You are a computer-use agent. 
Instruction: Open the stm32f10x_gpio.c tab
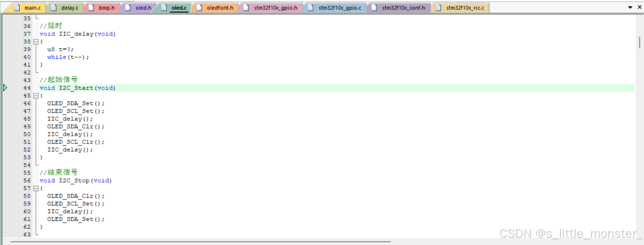click(335, 8)
